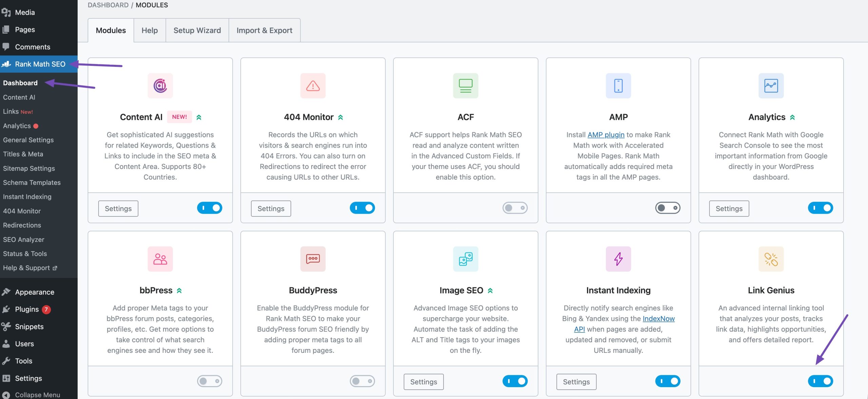Turn on the BuddyPress module
868x399 pixels.
362,381
